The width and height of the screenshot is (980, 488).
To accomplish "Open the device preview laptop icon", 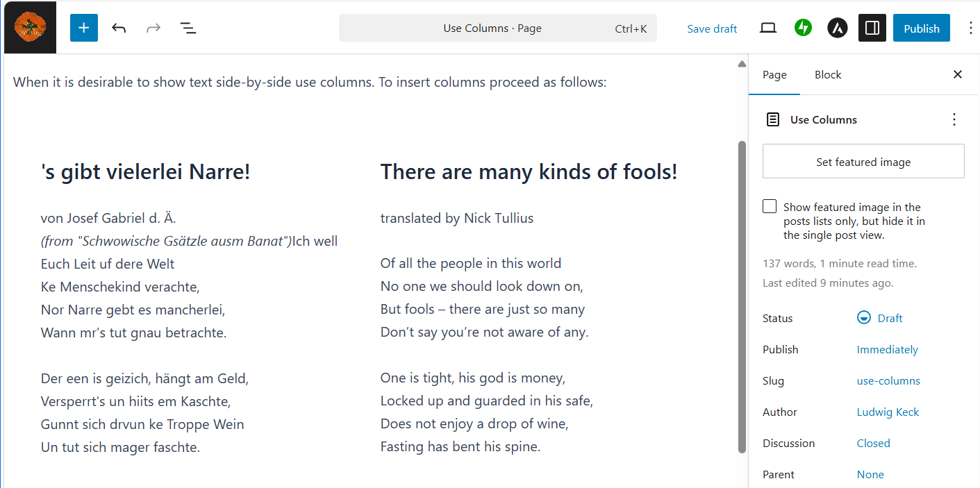I will (x=768, y=28).
